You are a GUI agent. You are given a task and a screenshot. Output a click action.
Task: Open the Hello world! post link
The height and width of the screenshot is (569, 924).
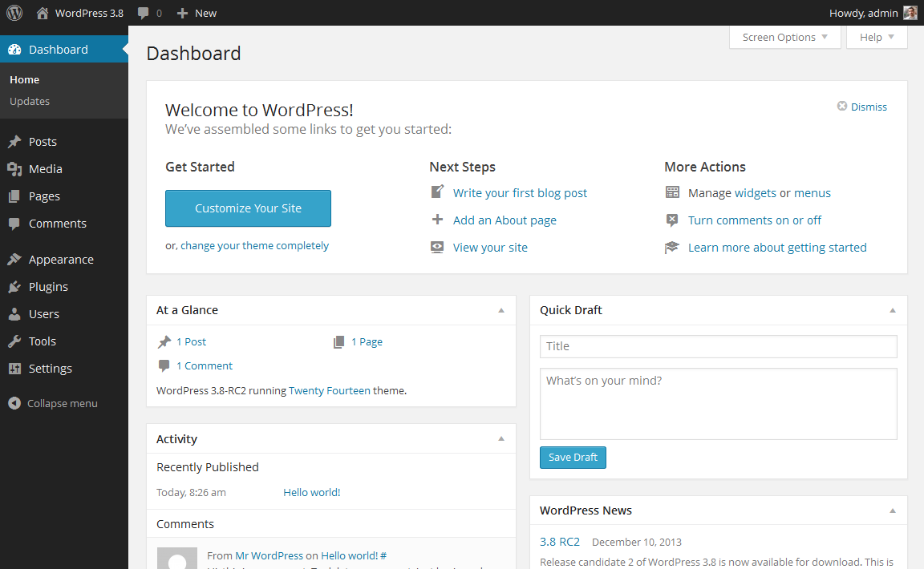(311, 492)
